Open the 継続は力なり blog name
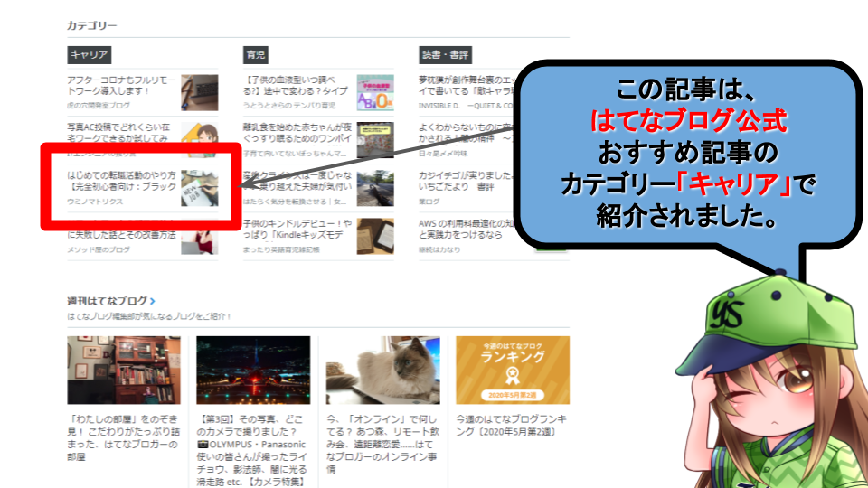Screen dimensions: 868x488 click(x=439, y=249)
